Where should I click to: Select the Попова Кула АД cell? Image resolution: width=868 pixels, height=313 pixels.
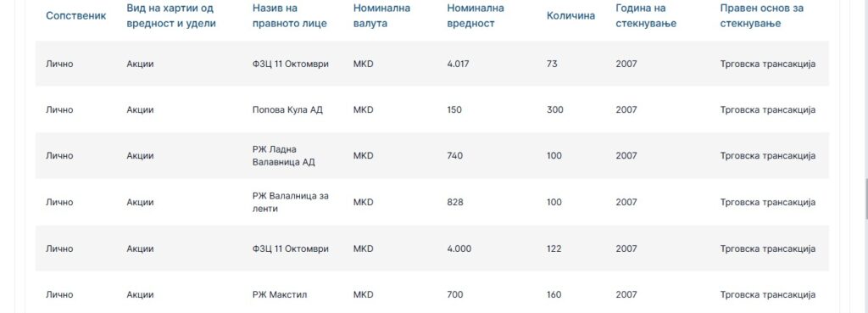(x=287, y=109)
